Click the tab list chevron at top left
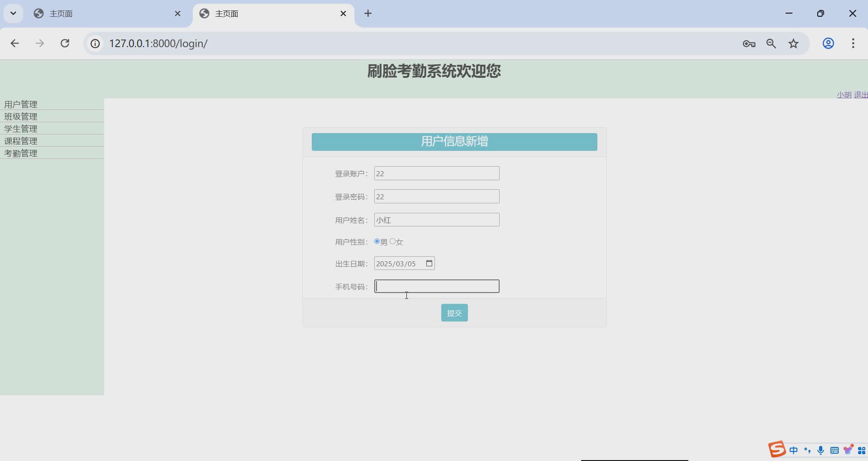Screen dimensions: 868x461 point(13,13)
